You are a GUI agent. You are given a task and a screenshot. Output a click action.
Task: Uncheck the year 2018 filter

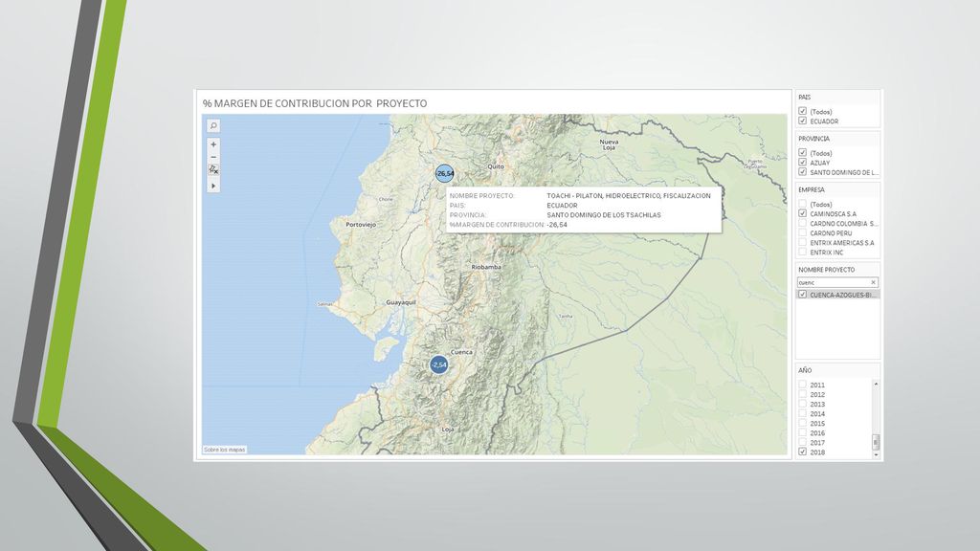pos(803,452)
